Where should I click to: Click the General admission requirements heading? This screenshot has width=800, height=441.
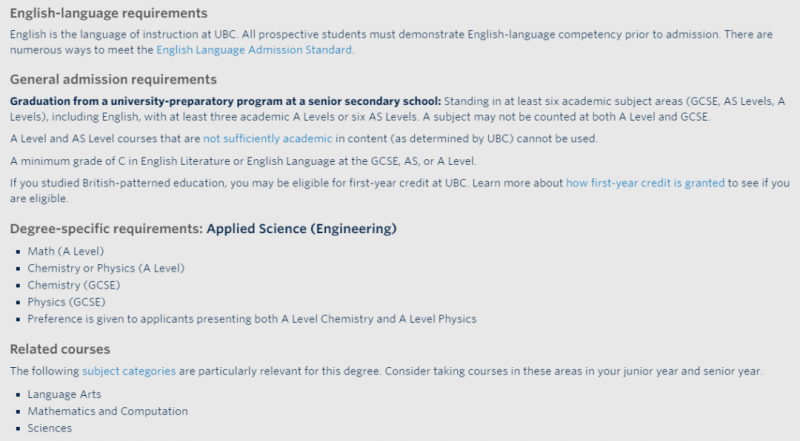point(113,80)
